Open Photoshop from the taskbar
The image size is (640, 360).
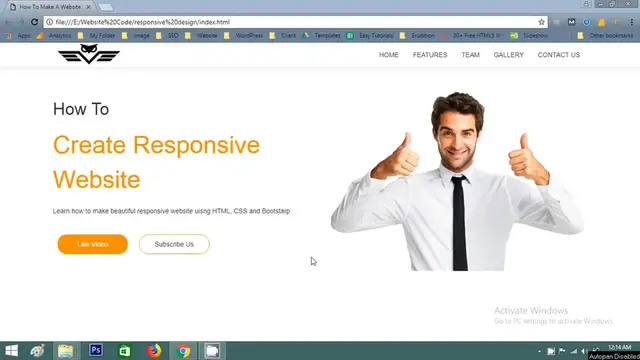point(96,350)
